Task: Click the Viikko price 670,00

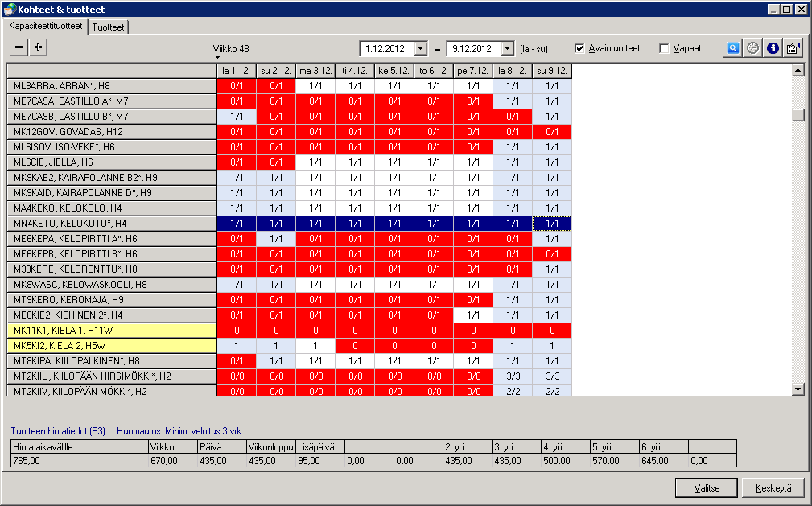Action: (164, 461)
